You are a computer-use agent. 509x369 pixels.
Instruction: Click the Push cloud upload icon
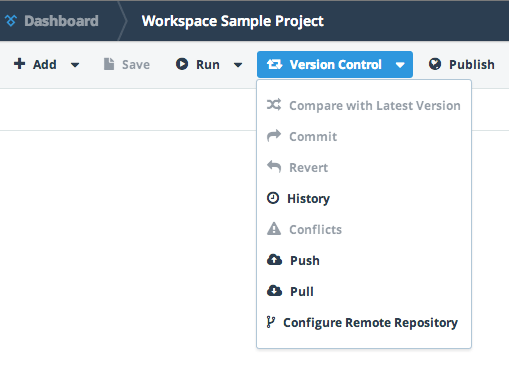[274, 260]
